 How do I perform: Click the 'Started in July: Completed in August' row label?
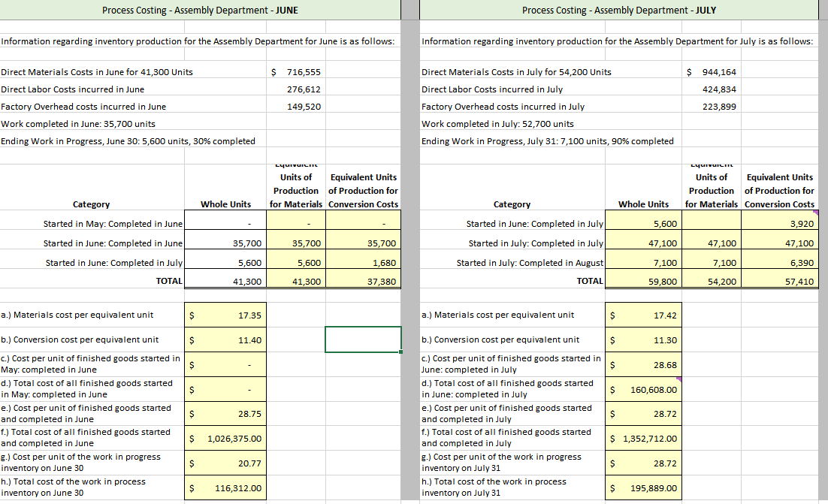click(511, 262)
